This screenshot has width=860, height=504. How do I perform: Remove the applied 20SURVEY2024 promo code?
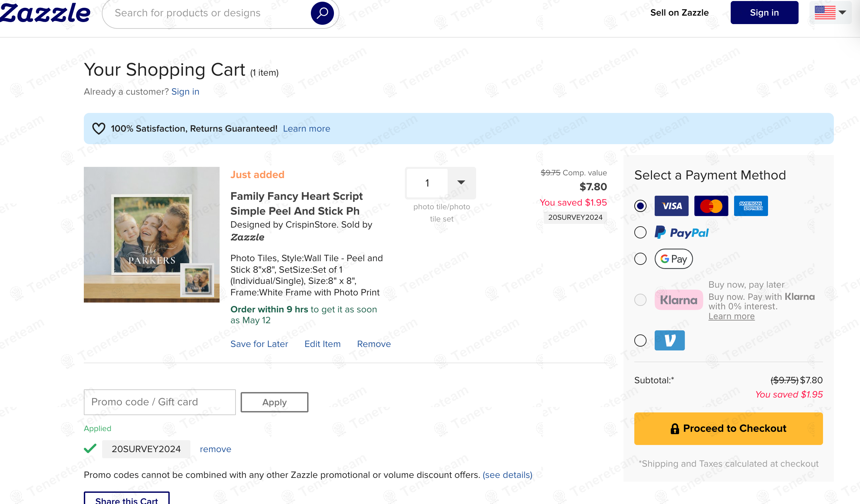pos(216,449)
